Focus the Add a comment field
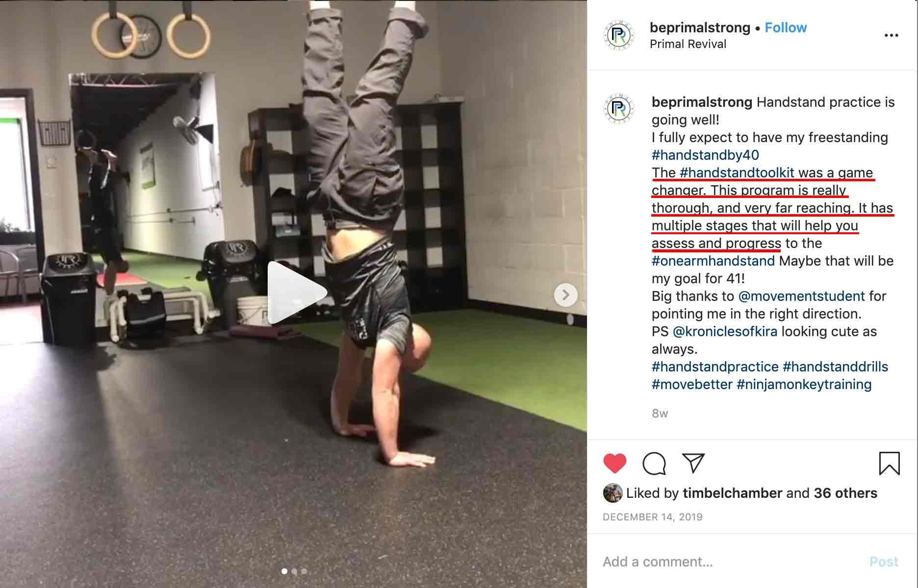Screen dimensions: 918x588 (731, 562)
